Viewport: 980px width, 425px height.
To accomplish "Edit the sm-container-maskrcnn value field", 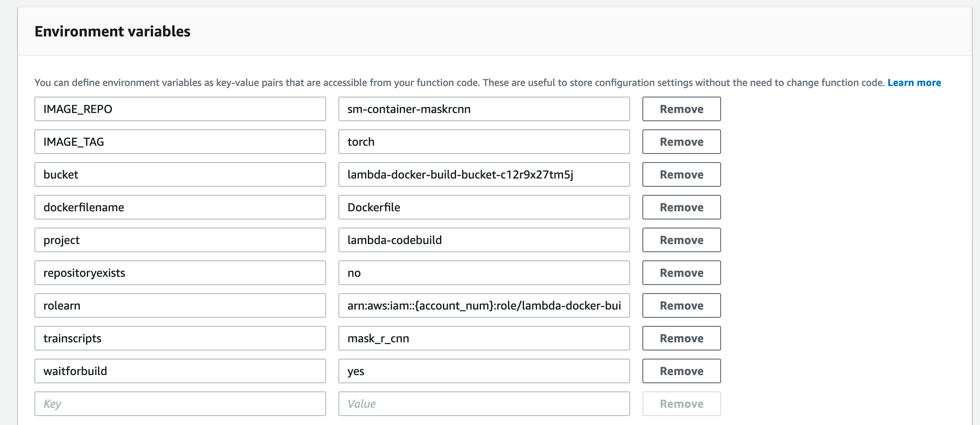I will (x=484, y=109).
